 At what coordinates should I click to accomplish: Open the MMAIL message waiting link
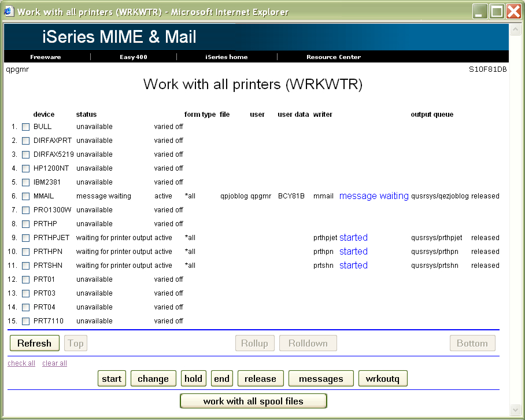point(374,196)
